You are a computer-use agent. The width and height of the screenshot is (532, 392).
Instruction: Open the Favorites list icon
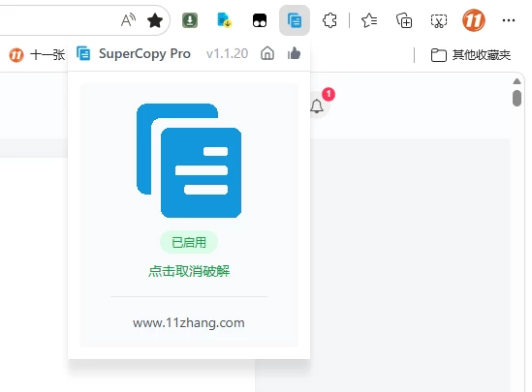pyautogui.click(x=369, y=20)
